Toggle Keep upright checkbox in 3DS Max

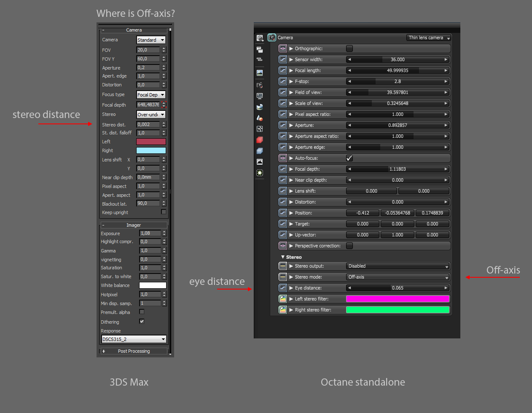pos(164,212)
